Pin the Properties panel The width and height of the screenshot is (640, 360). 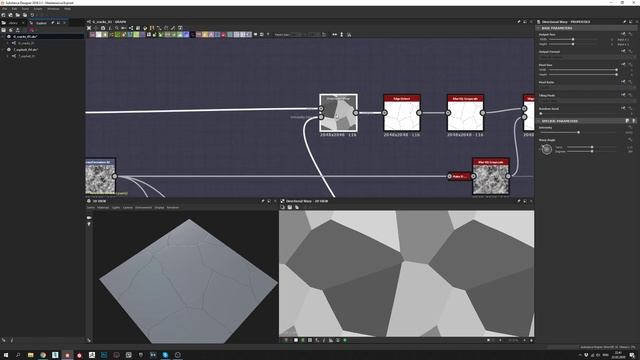pos(624,22)
